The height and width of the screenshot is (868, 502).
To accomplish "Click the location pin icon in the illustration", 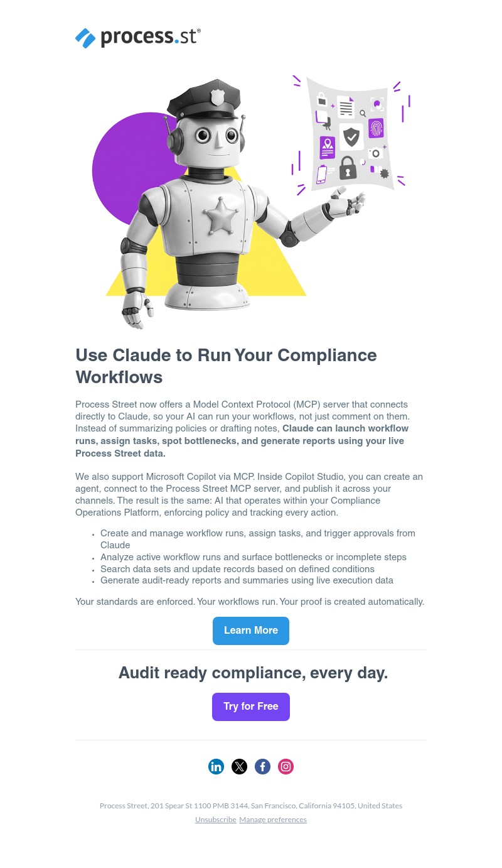I will (328, 143).
